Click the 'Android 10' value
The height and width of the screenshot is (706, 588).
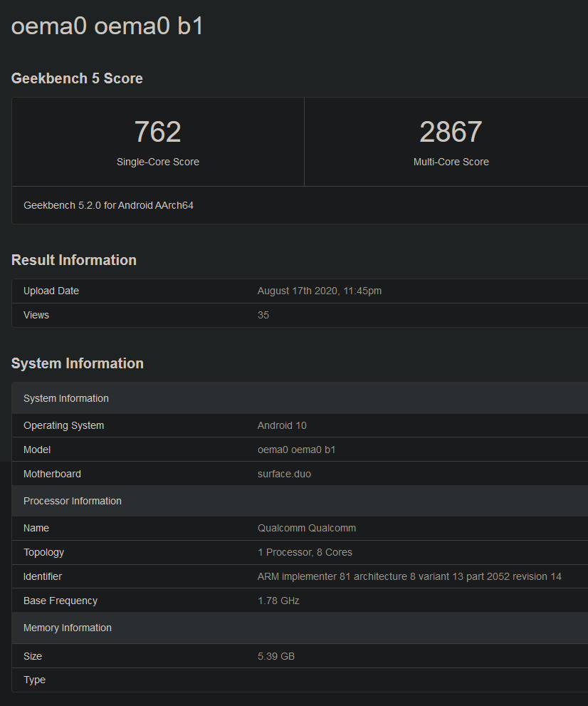click(282, 425)
